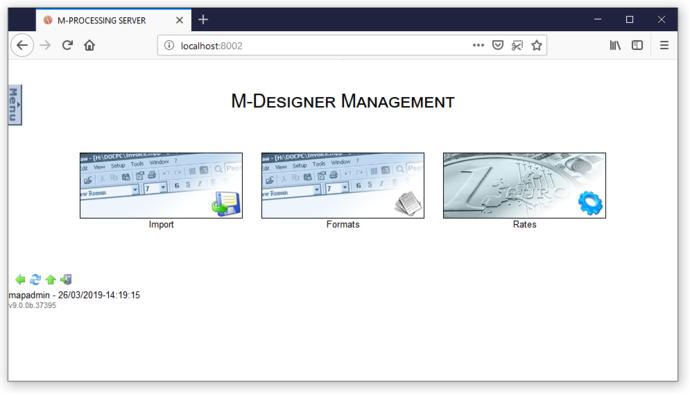Toggle the browser sidebar

tap(637, 45)
